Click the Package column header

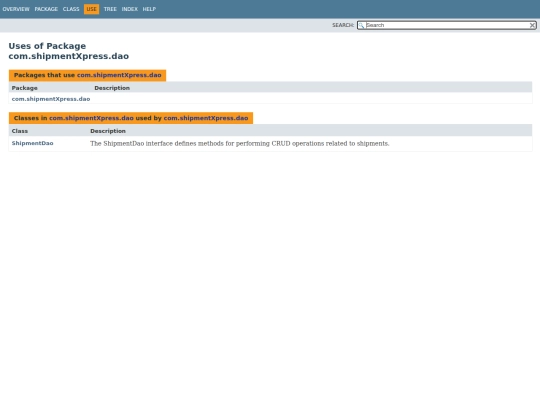pos(24,88)
